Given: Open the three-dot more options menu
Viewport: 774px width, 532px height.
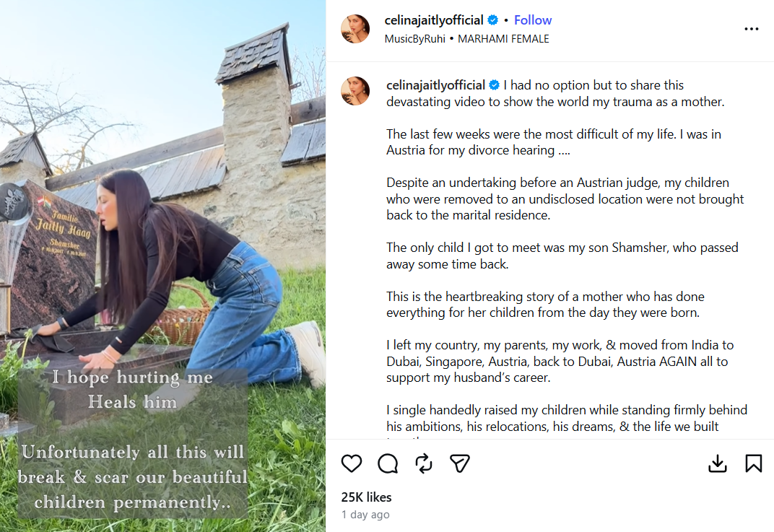Looking at the screenshot, I should click(x=752, y=29).
